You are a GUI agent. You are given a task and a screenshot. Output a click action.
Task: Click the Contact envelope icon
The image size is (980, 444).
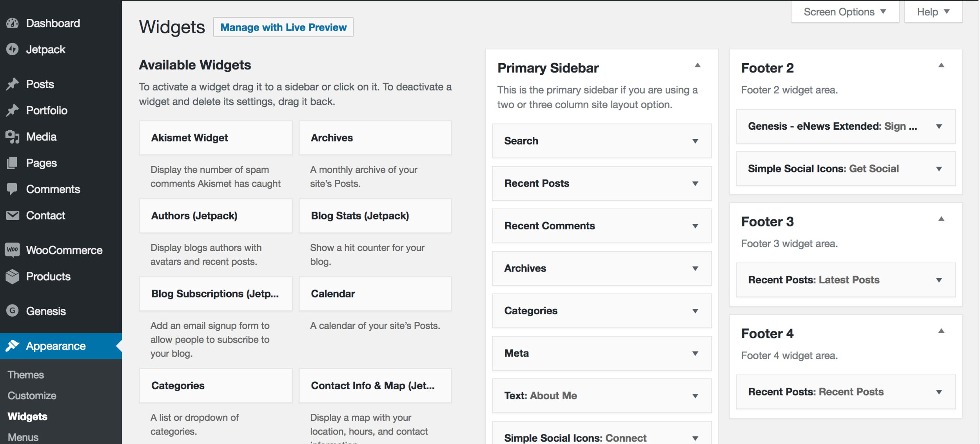[x=13, y=215]
